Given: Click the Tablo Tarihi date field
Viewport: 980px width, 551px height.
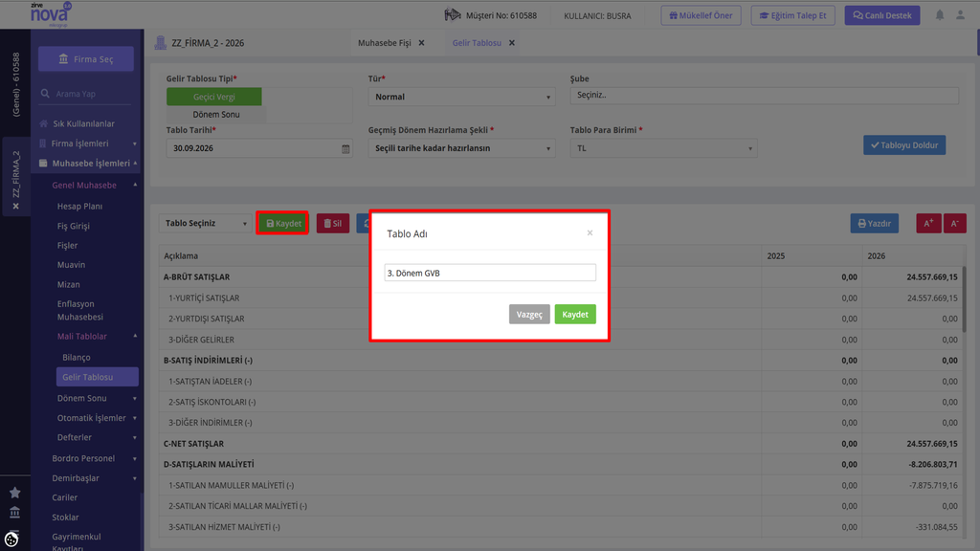Looking at the screenshot, I should [258, 148].
